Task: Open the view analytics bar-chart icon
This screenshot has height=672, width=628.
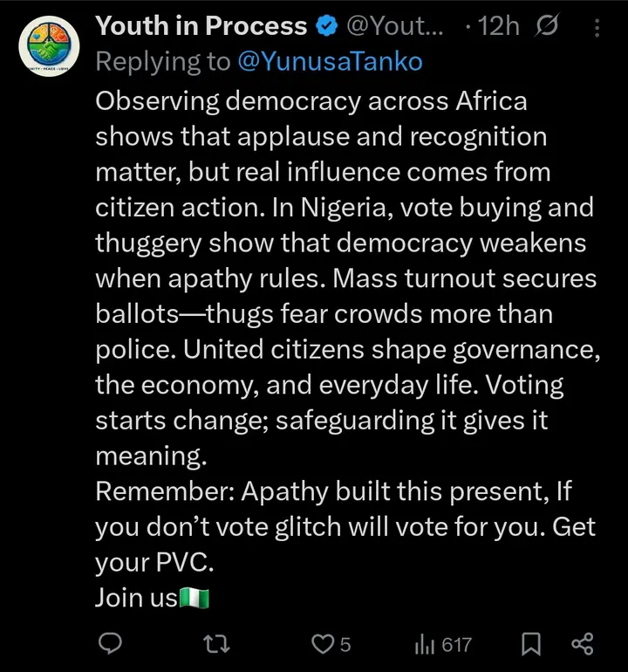Action: (x=425, y=644)
